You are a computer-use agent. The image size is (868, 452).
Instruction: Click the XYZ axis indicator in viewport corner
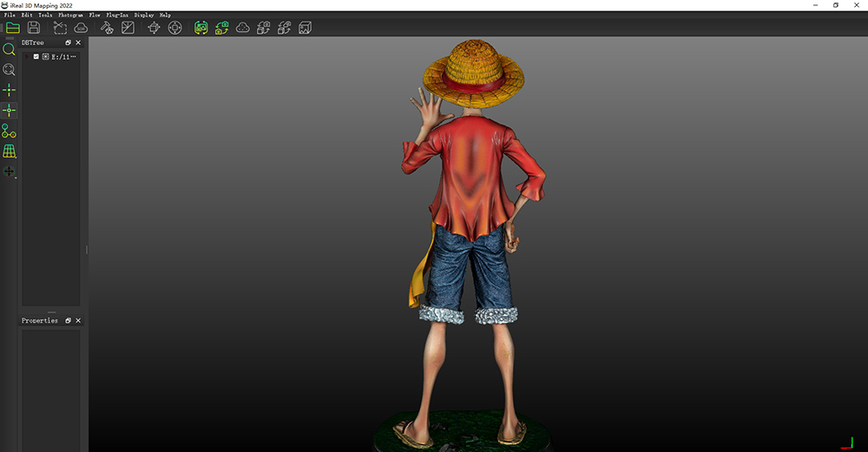[847, 443]
